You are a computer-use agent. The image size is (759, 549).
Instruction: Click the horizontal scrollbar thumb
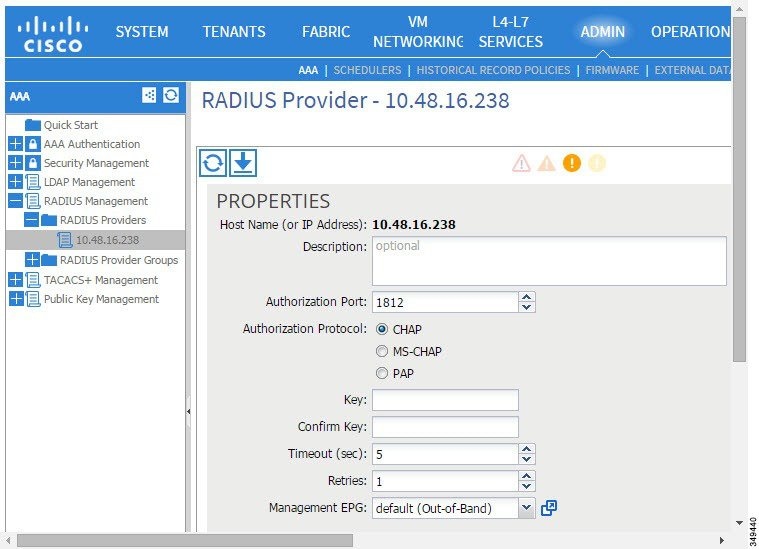click(185, 540)
